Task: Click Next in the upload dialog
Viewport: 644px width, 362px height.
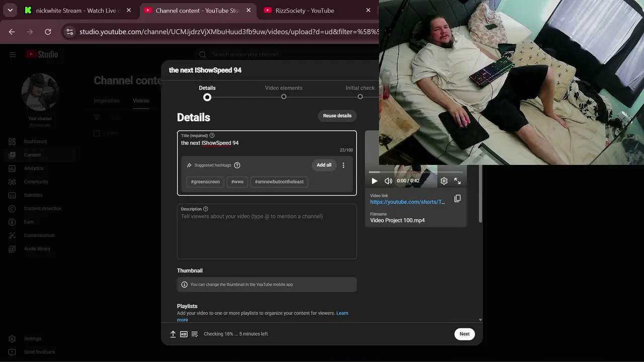Action: tap(464, 334)
